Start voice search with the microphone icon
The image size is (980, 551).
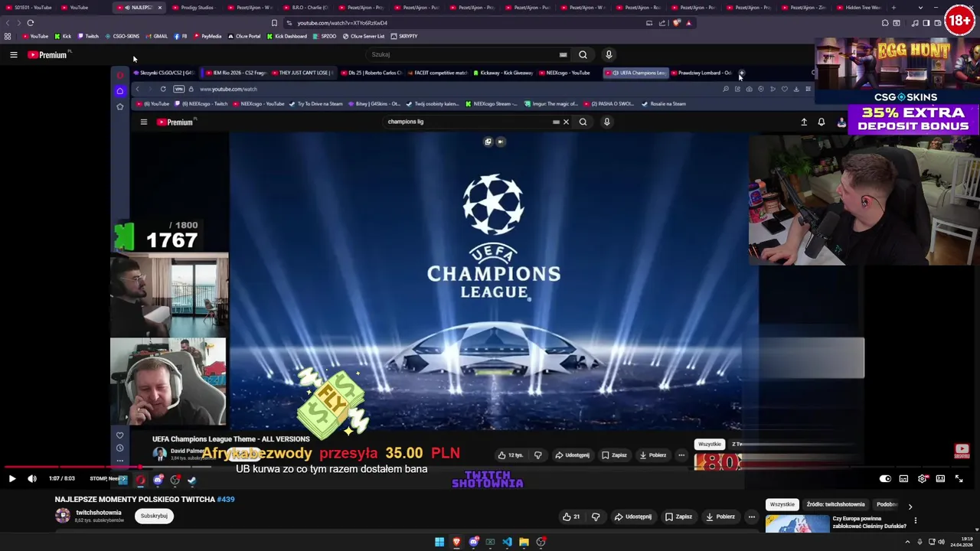pos(609,54)
